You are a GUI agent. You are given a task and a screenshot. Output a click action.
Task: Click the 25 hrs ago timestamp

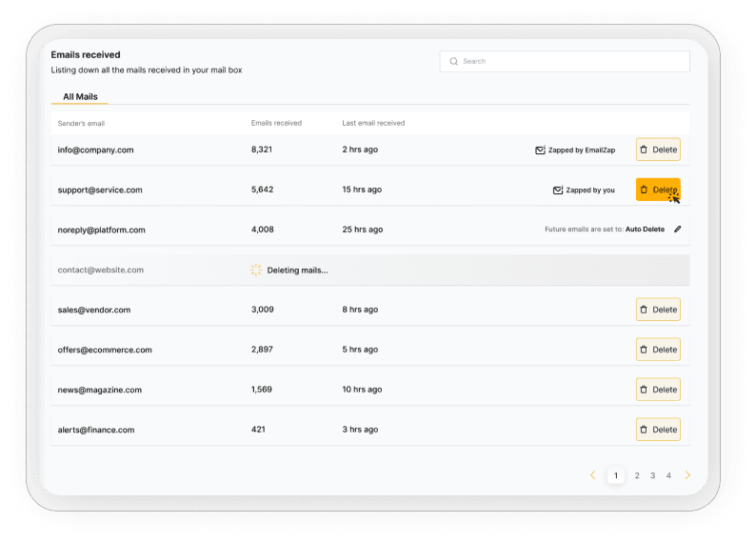coord(362,230)
